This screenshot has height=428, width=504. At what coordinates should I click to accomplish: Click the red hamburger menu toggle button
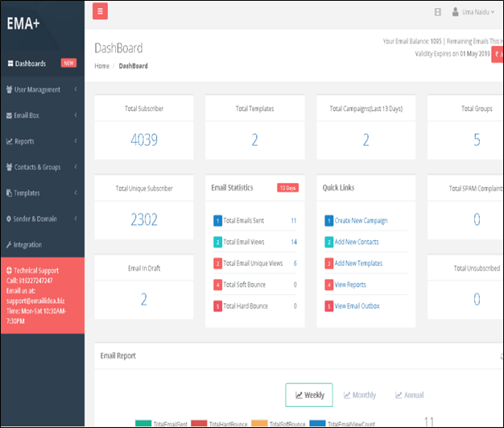tap(101, 11)
